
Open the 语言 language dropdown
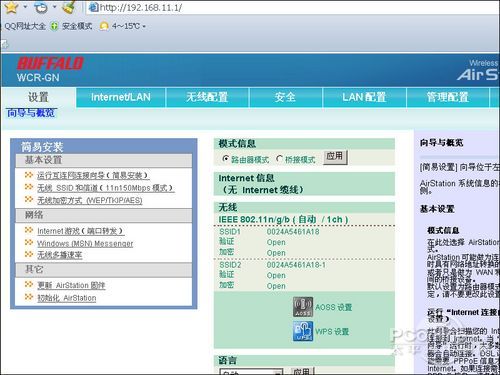251,371
